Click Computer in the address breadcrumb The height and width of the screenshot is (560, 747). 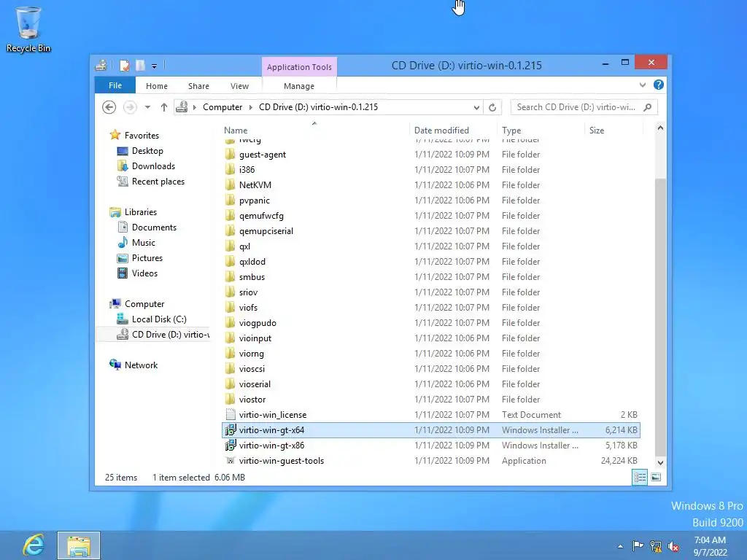pyautogui.click(x=222, y=107)
